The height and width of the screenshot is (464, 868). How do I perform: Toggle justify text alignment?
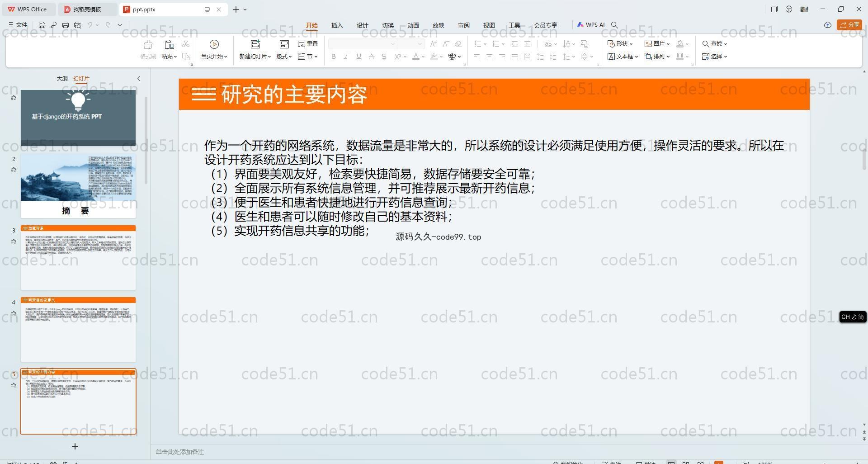coord(514,57)
